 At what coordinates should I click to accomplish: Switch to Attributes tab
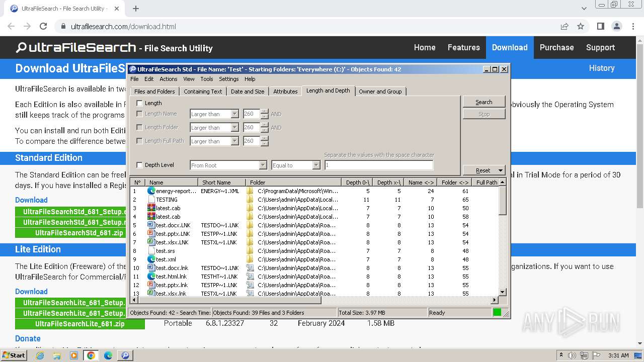pyautogui.click(x=285, y=92)
